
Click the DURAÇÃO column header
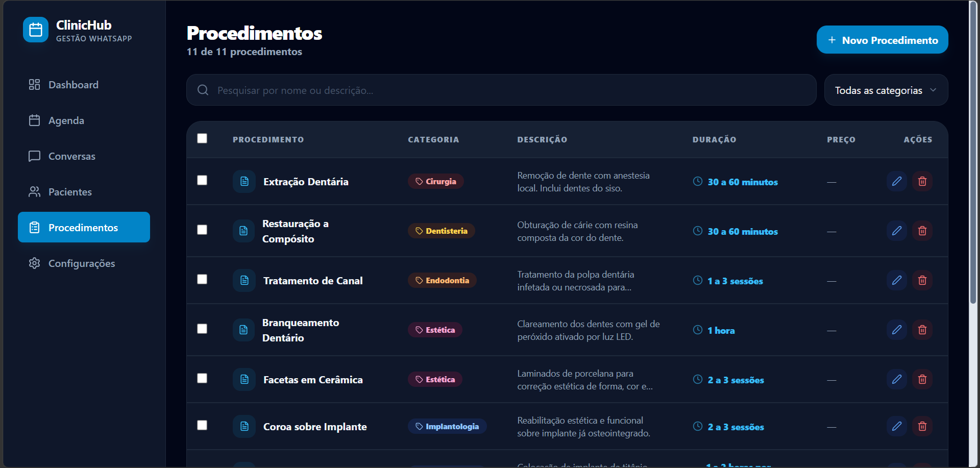coord(714,139)
